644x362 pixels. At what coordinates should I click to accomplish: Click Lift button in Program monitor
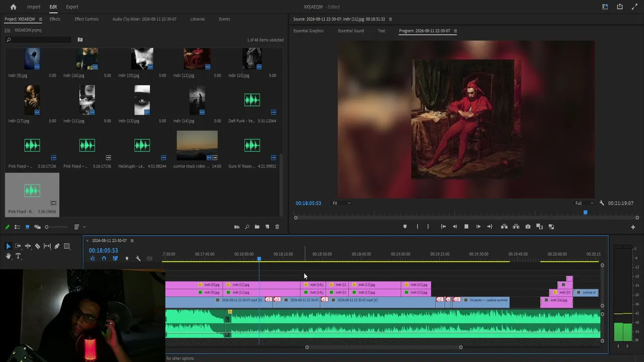pyautogui.click(x=504, y=227)
